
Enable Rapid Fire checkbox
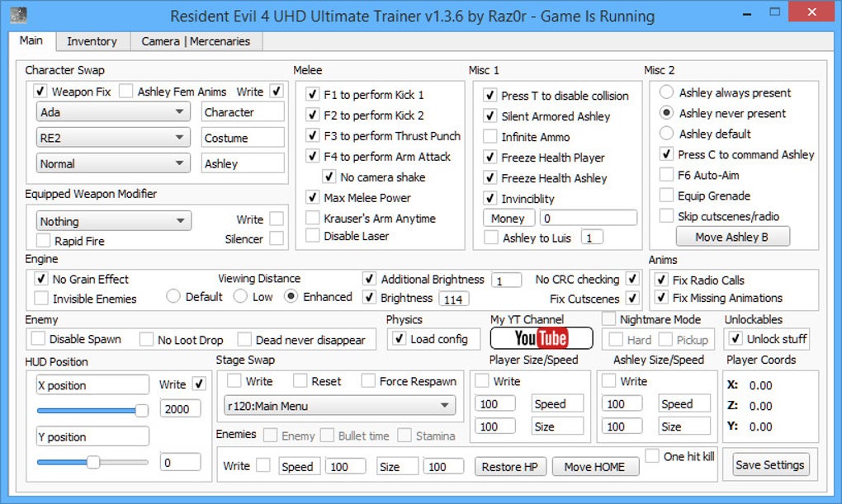tap(44, 241)
